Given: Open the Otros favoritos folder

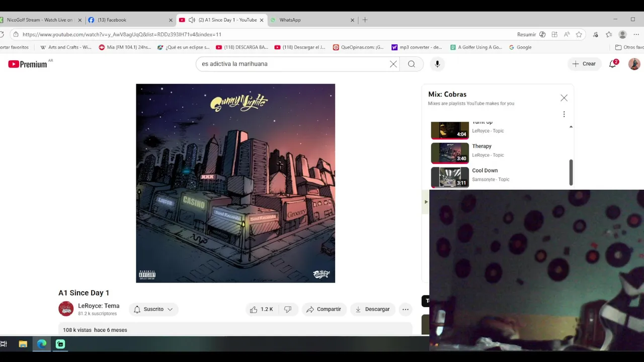Looking at the screenshot, I should click(x=629, y=47).
